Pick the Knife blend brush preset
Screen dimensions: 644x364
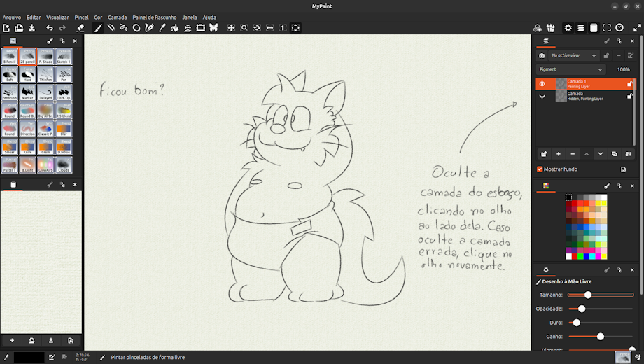coord(27,147)
